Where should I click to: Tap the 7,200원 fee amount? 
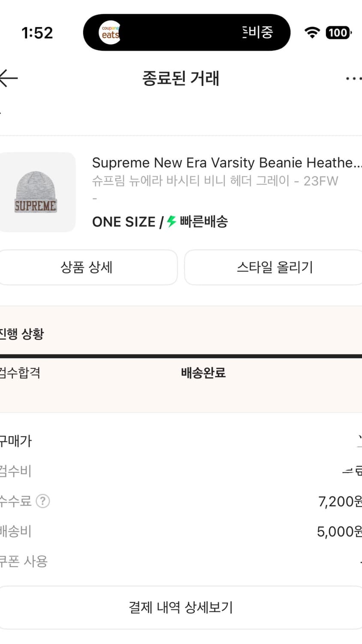(340, 501)
